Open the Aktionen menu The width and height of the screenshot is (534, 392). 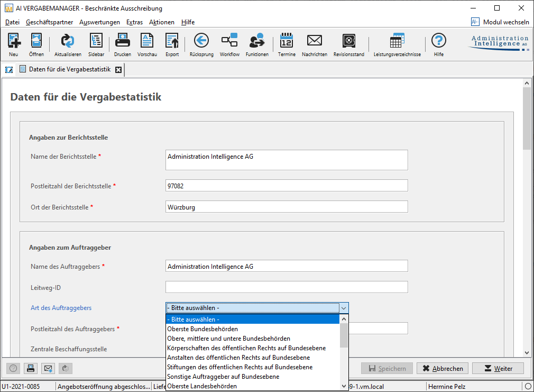click(162, 22)
